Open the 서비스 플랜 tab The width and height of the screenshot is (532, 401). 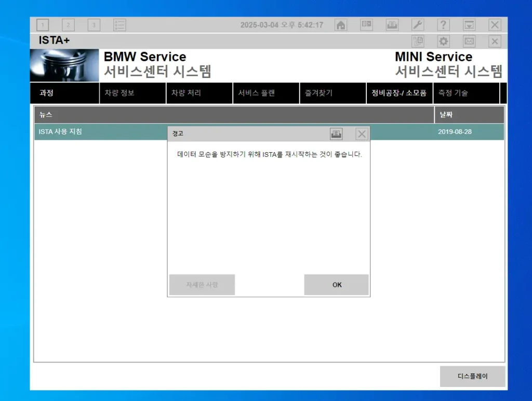[267, 93]
